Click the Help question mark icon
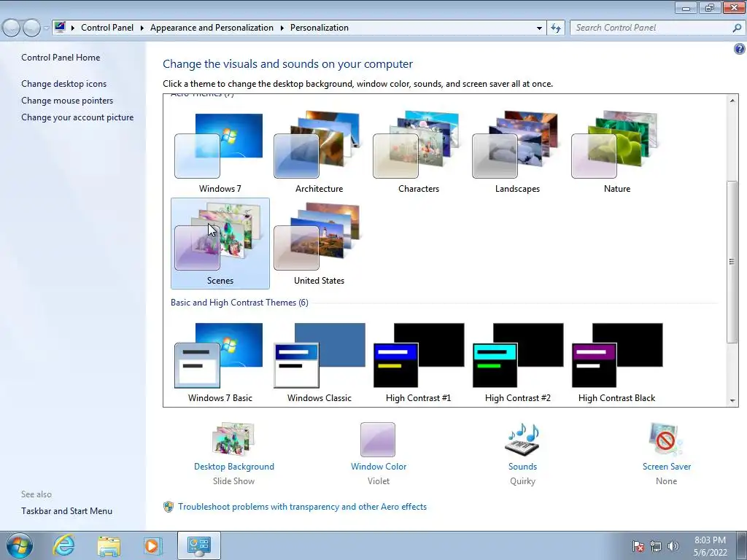 [x=740, y=49]
